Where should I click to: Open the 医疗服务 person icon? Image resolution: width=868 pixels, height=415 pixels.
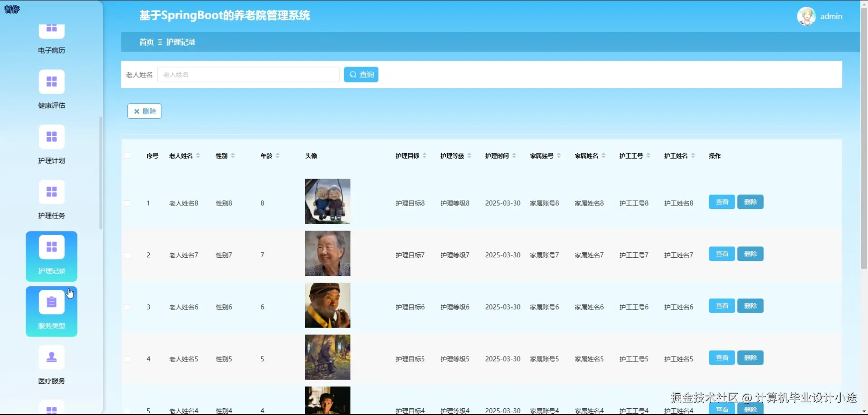(x=52, y=357)
